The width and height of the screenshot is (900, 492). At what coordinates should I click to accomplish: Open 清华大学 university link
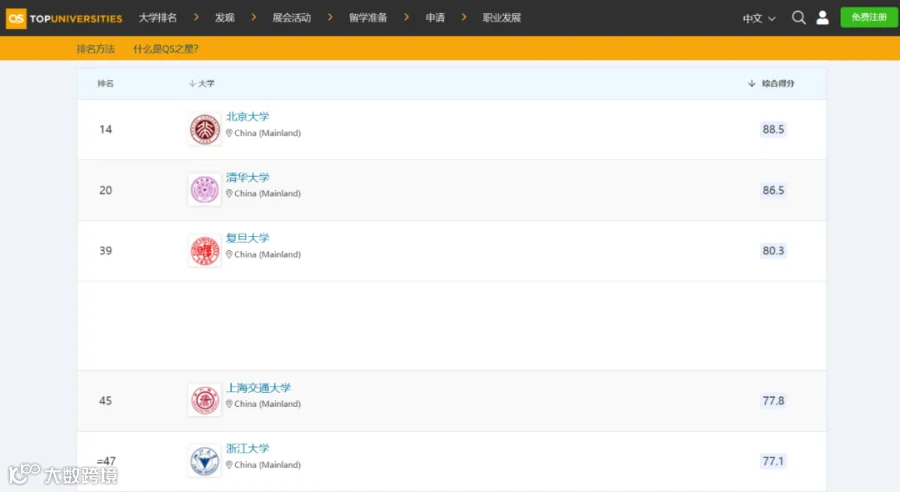(247, 177)
